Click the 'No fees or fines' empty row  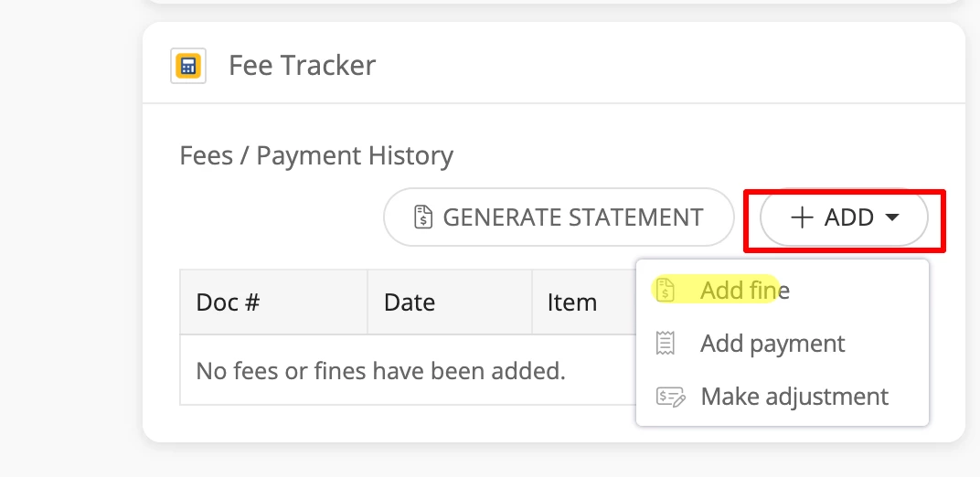(380, 370)
